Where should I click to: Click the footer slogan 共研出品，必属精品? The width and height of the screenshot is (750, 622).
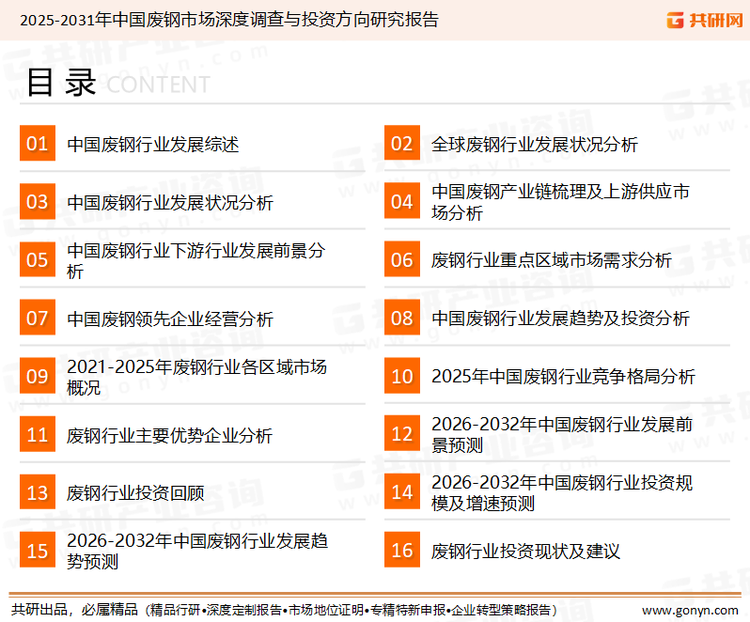[x=75, y=610]
